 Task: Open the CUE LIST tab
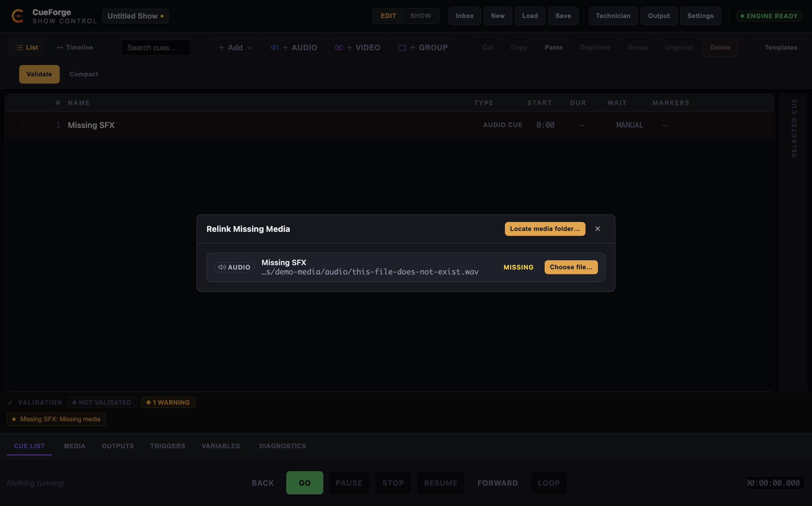[29, 446]
